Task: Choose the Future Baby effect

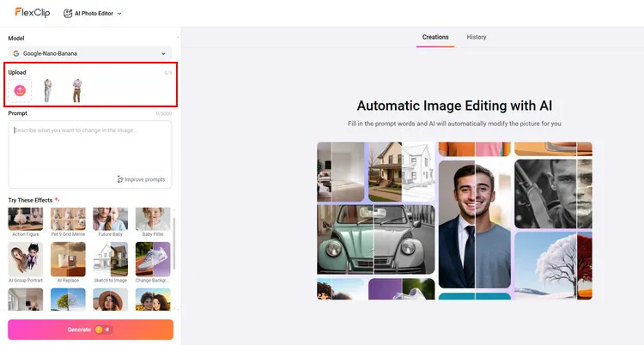Action: click(111, 221)
